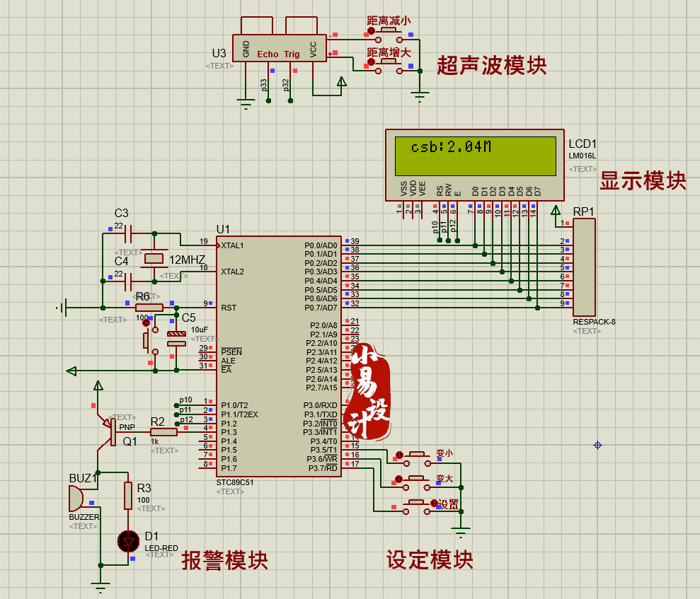
Task: Click the 显示模块 heading text
Action: click(643, 180)
